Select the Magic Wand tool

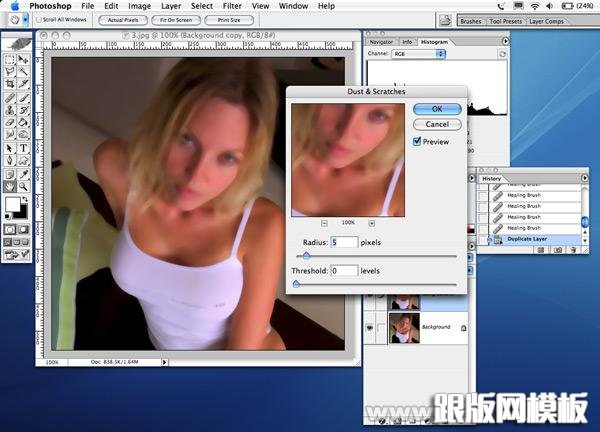(x=23, y=71)
